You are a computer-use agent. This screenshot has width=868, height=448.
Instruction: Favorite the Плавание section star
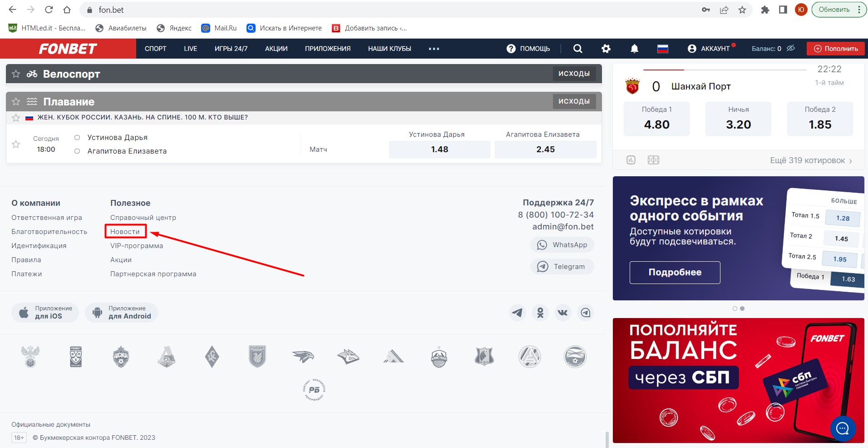(16, 101)
